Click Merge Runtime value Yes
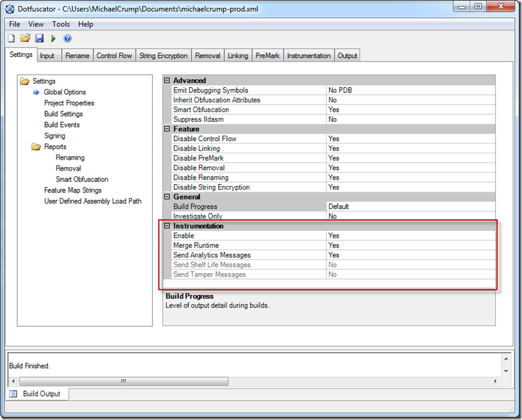 pos(410,246)
